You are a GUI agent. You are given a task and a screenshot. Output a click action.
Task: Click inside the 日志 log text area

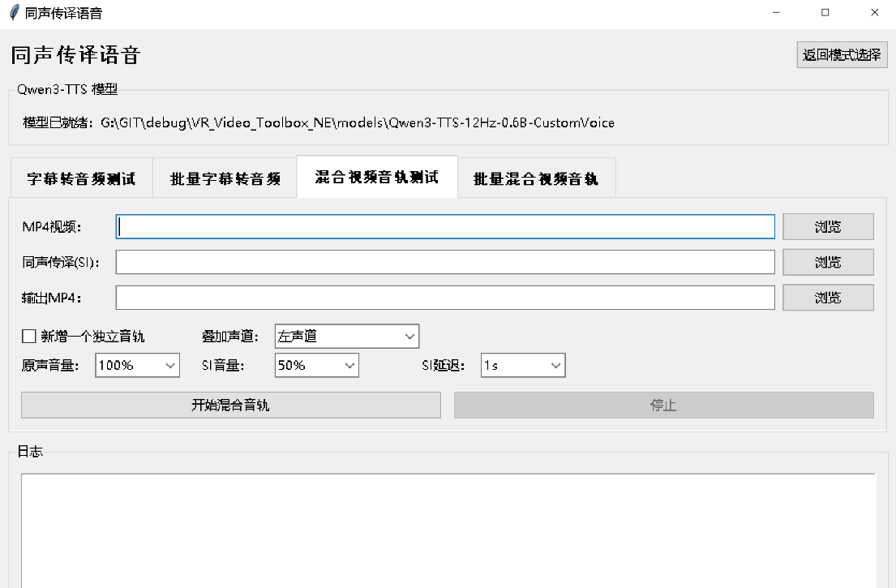tap(448, 531)
